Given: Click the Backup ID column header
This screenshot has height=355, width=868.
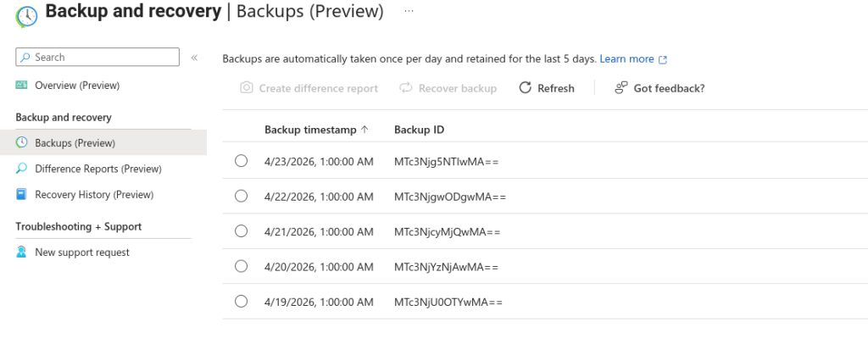Looking at the screenshot, I should click(419, 130).
